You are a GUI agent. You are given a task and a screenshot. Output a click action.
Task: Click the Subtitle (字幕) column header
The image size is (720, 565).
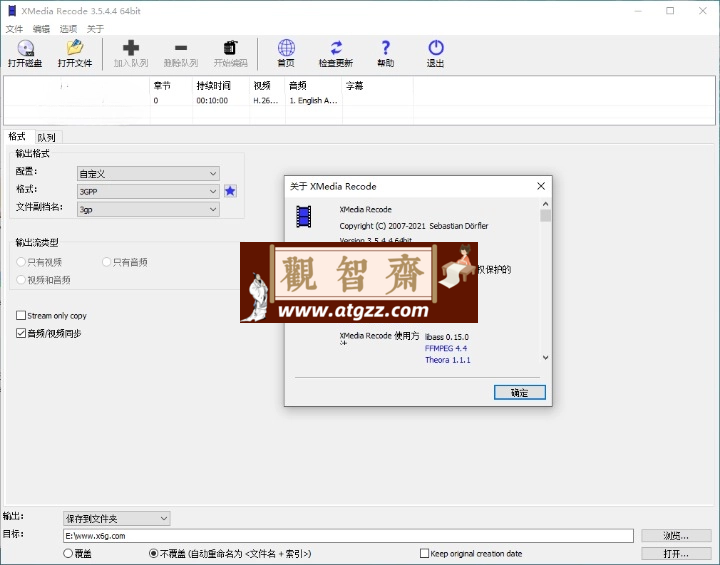pyautogui.click(x=378, y=86)
